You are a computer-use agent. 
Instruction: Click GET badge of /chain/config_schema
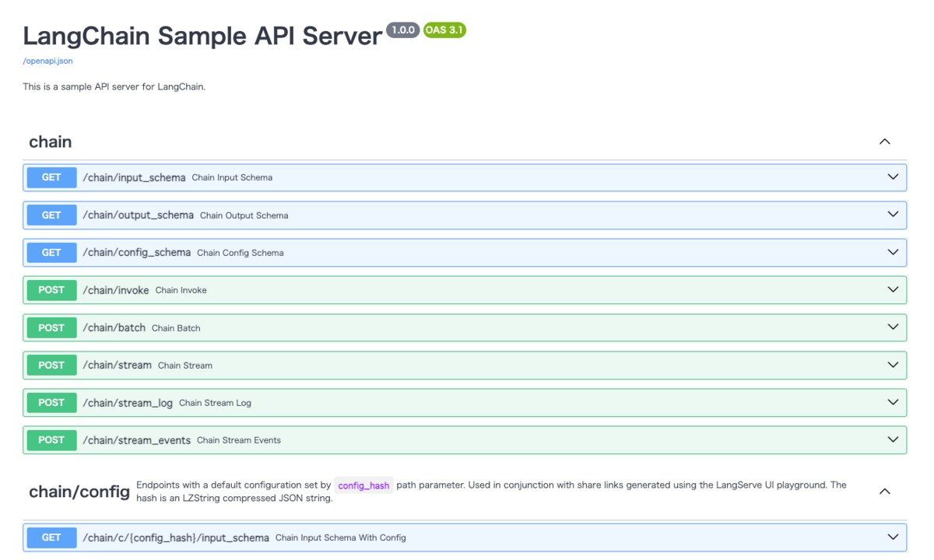coord(51,252)
